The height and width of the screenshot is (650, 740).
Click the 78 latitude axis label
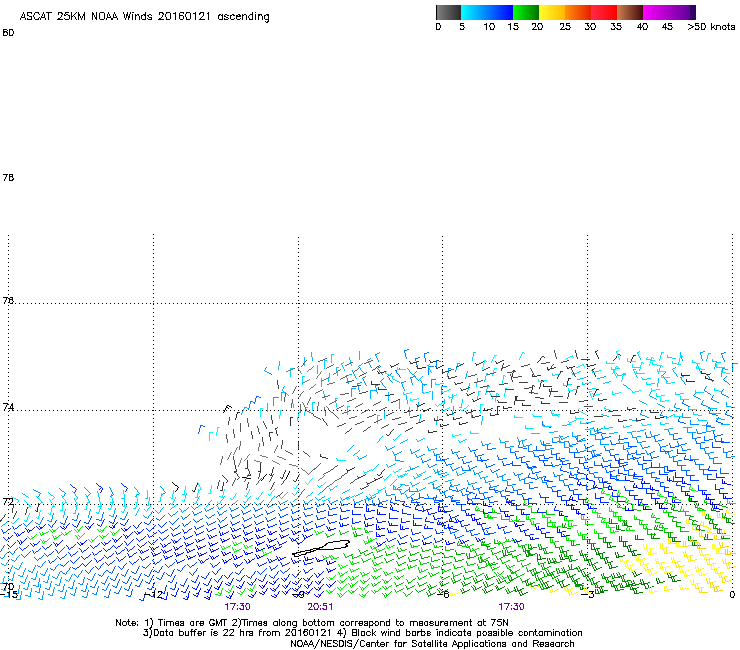[8, 177]
